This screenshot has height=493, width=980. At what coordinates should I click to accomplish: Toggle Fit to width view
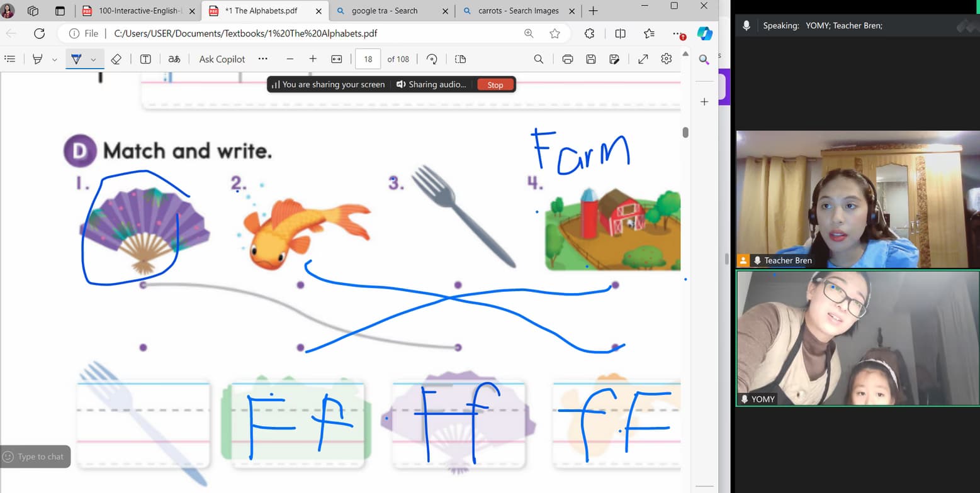(x=337, y=59)
